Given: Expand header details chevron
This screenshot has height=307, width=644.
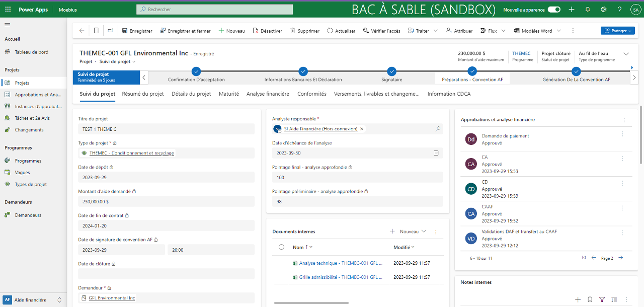Looking at the screenshot, I should [626, 54].
